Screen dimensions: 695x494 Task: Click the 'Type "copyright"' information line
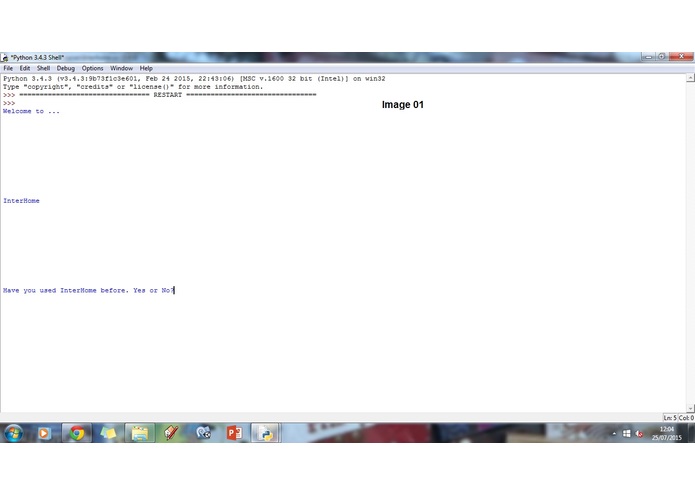tap(133, 87)
